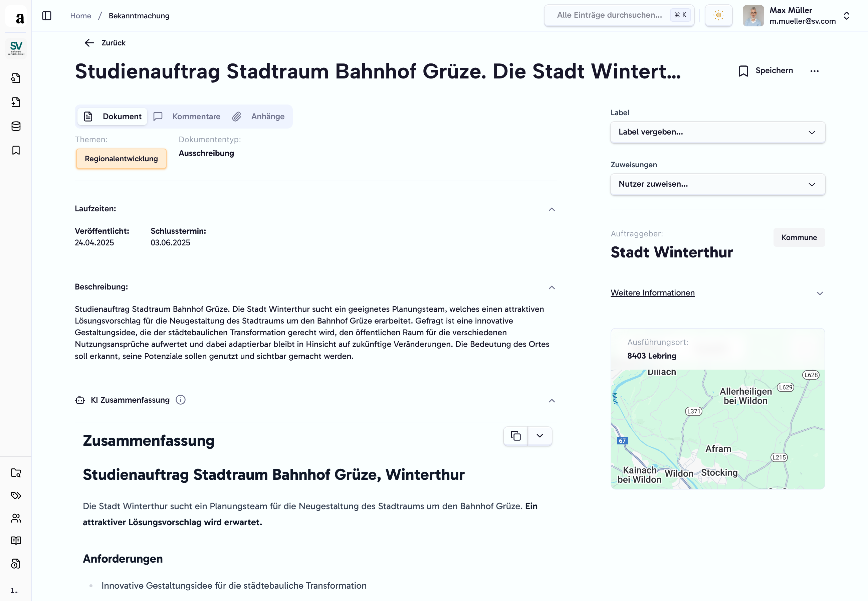The width and height of the screenshot is (868, 601).
Task: Open the tags icon in the sidebar
Action: (16, 495)
